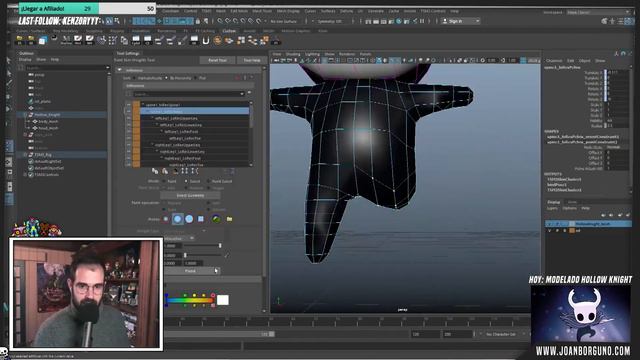The image size is (640, 360).
Task: Click the first folder icon on the Custom shelf
Action: pyautogui.click(x=20, y=40)
